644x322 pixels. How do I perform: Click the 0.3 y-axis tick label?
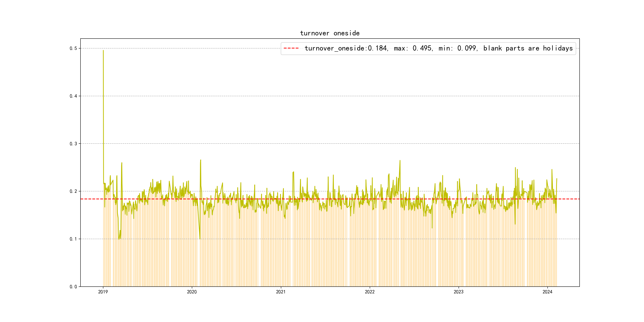[x=73, y=144]
